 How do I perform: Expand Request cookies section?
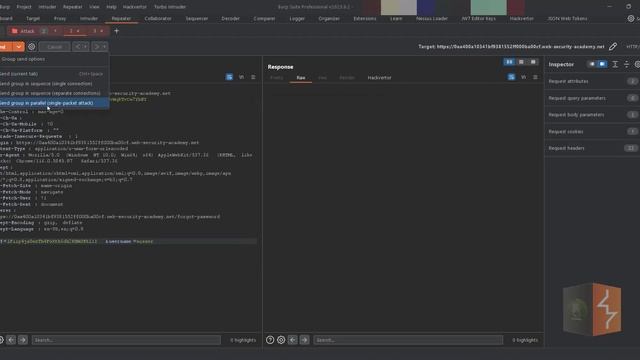593,131
